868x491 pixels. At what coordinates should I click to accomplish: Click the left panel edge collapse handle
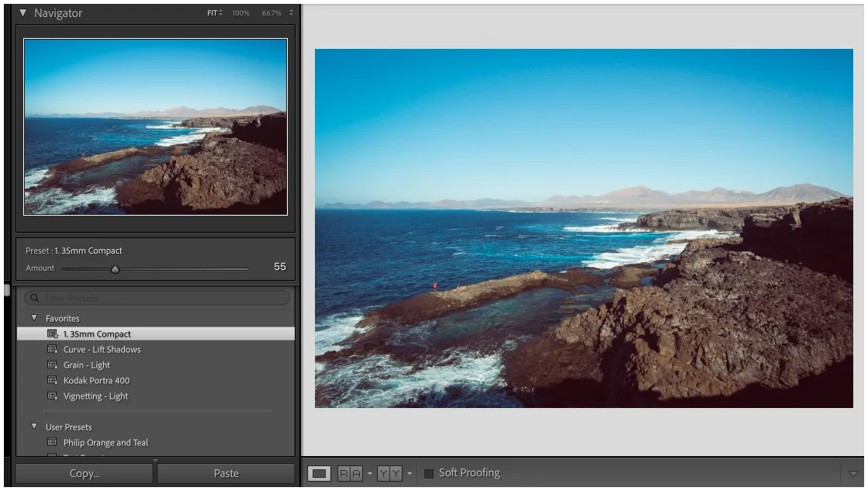[7, 289]
